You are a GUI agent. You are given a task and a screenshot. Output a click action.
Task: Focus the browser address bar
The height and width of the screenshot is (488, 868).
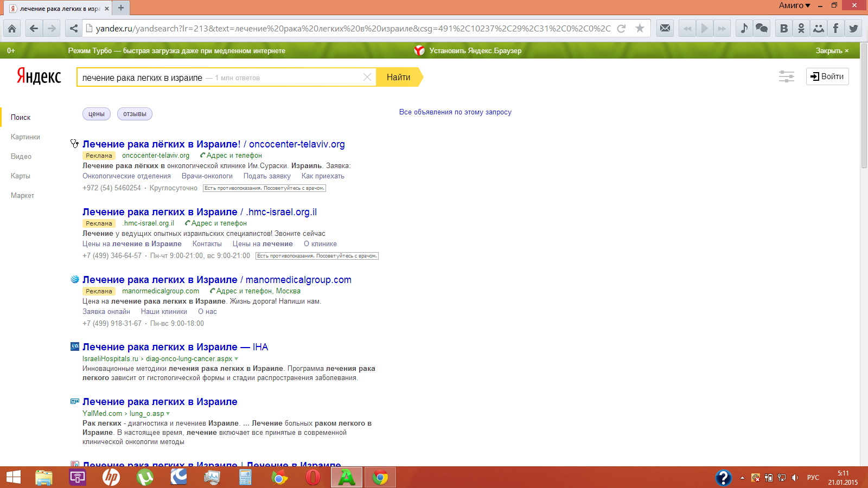point(353,28)
